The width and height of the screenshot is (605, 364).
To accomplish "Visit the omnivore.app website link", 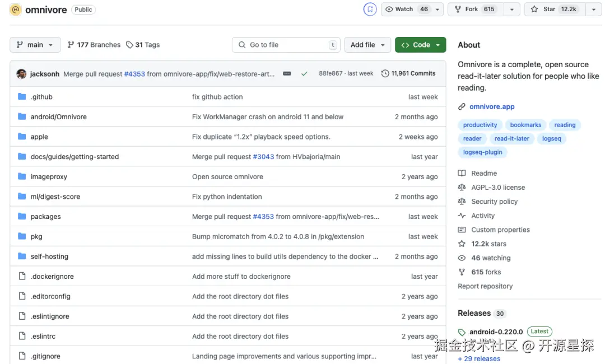I will (492, 106).
